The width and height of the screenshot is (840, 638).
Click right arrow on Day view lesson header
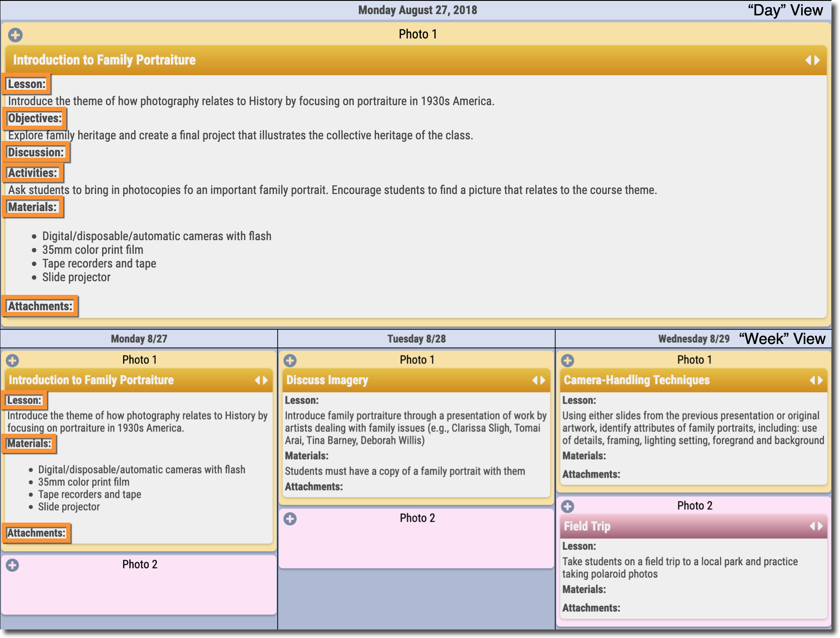[817, 60]
